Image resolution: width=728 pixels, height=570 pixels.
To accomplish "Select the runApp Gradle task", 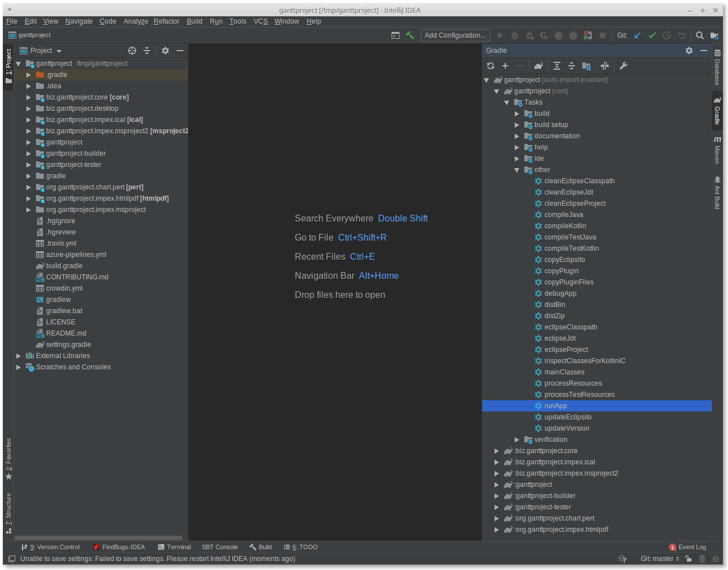I will point(597,406).
